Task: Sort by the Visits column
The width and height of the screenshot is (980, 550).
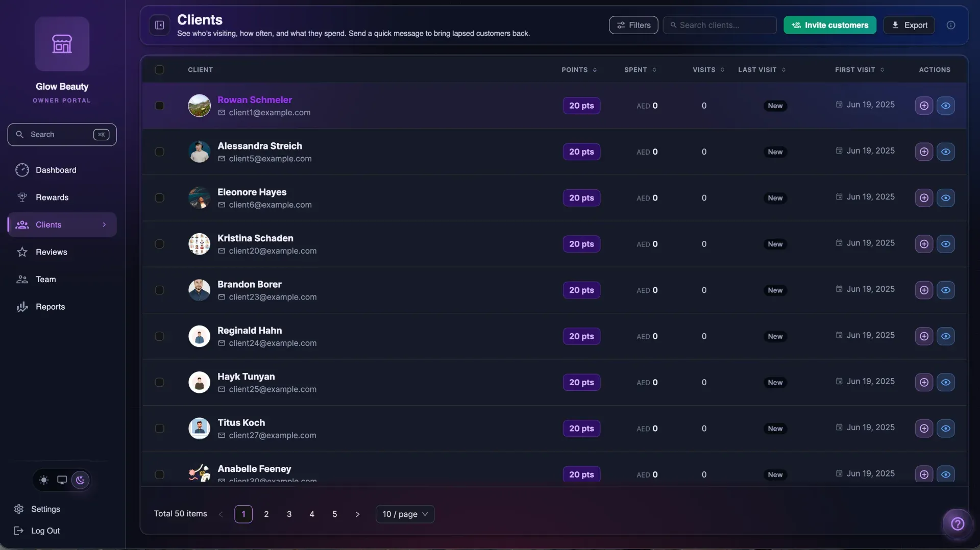Action: (x=708, y=70)
